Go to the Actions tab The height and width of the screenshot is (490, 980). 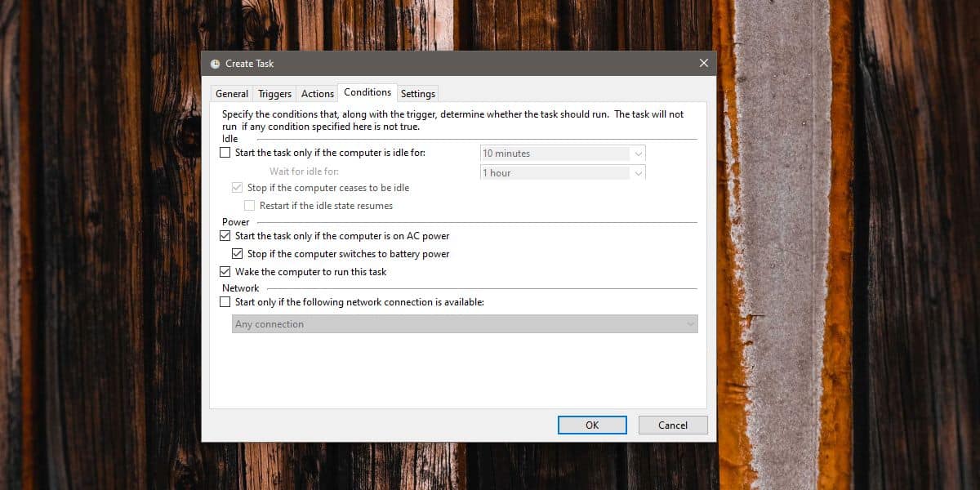[318, 93]
